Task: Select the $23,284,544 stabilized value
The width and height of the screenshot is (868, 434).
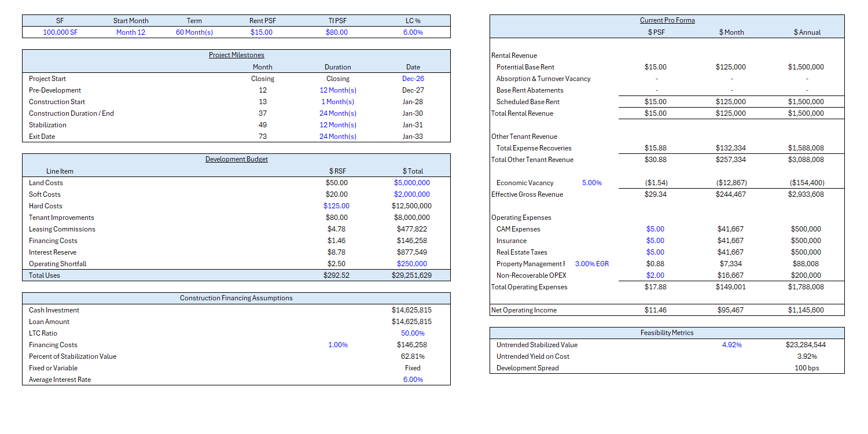Action: tap(806, 345)
